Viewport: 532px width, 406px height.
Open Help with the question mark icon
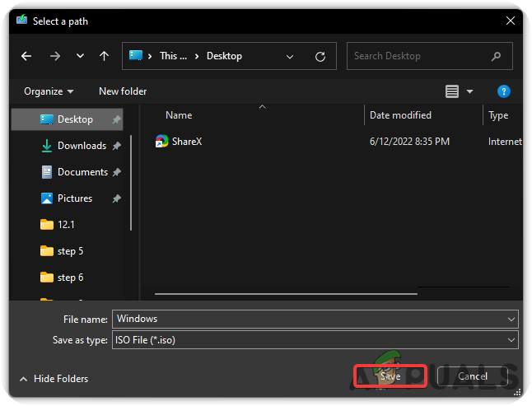pyautogui.click(x=504, y=91)
